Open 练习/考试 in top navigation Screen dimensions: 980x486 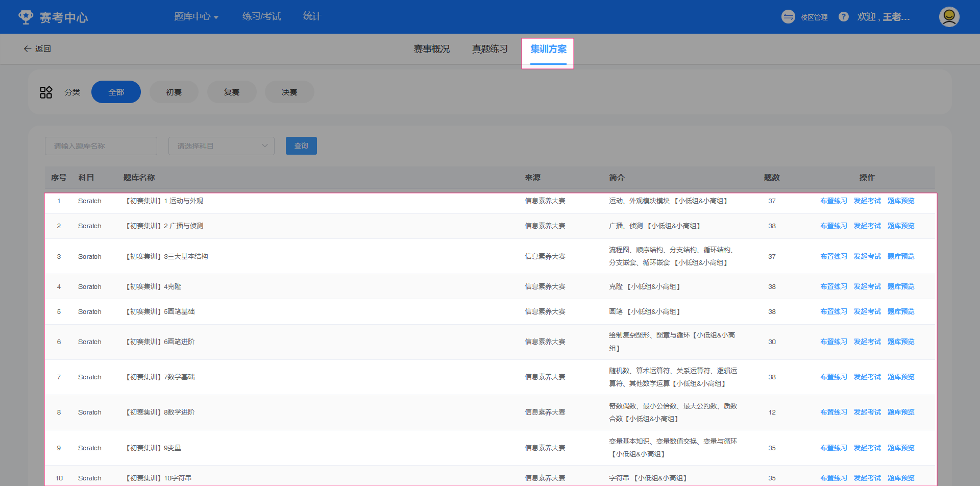(261, 17)
